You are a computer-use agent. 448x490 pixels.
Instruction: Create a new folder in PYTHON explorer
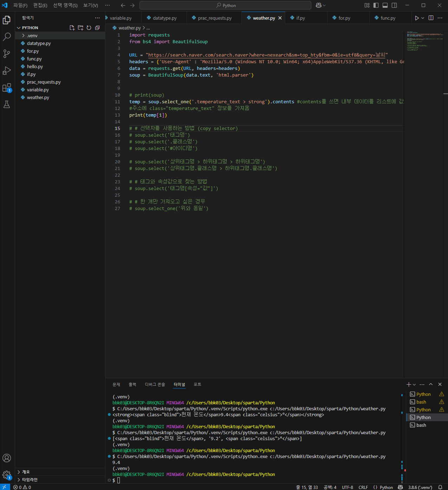click(80, 28)
